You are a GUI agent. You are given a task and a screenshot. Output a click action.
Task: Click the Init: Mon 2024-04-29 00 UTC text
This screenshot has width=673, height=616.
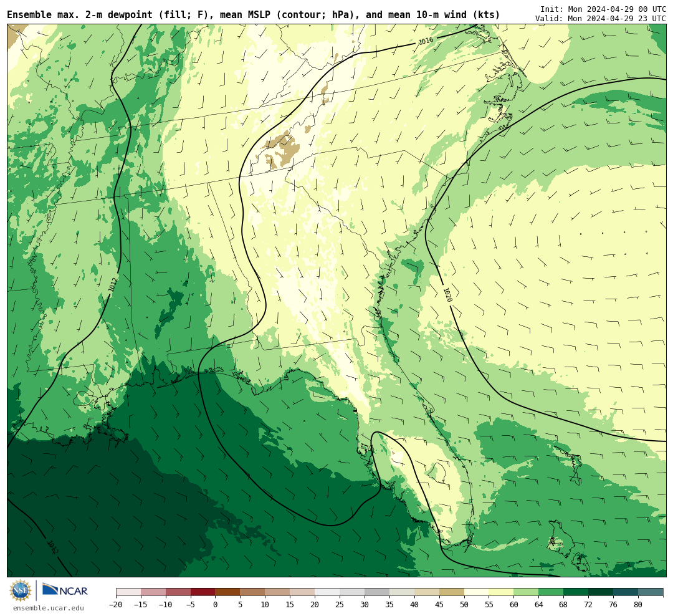(603, 9)
